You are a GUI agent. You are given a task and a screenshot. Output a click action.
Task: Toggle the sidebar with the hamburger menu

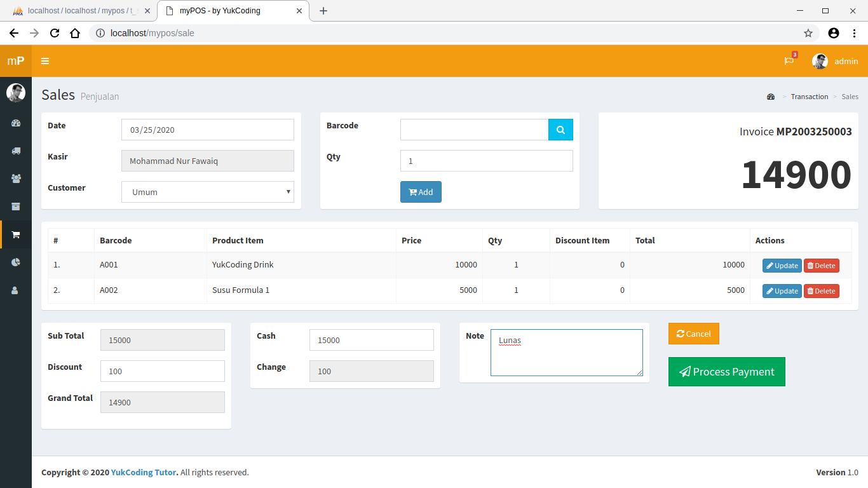pos(44,61)
